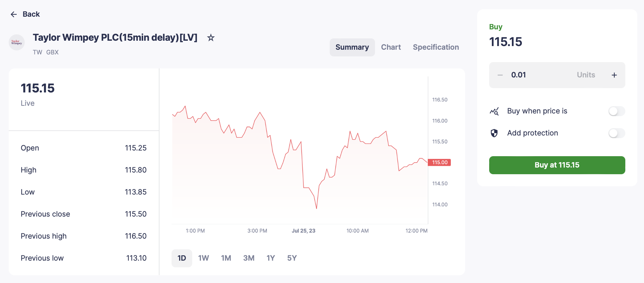The height and width of the screenshot is (283, 644).
Task: Select 1W chart range
Action: pos(204,258)
